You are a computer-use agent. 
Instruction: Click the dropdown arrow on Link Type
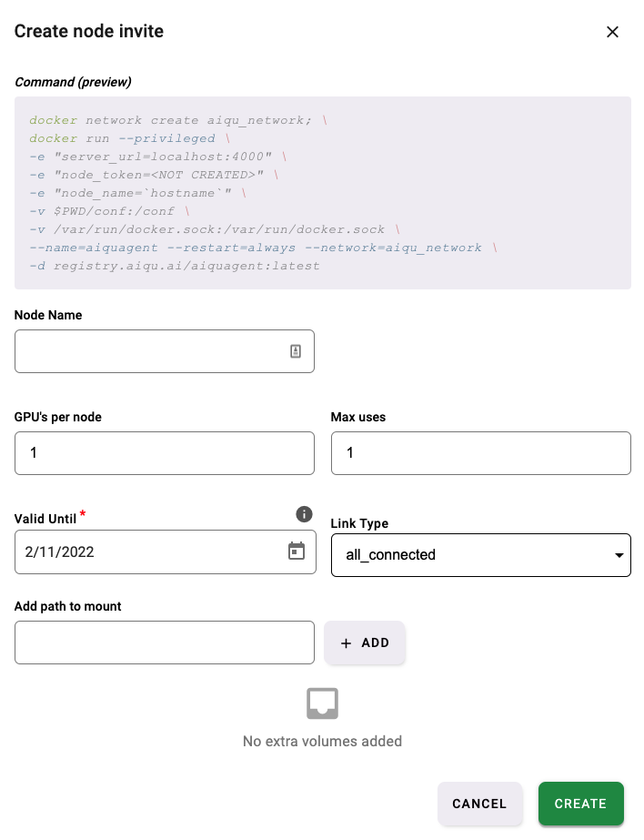click(x=619, y=554)
